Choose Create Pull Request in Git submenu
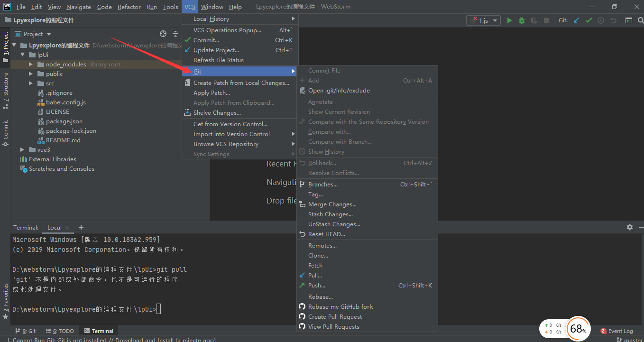Image resolution: width=644 pixels, height=342 pixels. pyautogui.click(x=367, y=317)
